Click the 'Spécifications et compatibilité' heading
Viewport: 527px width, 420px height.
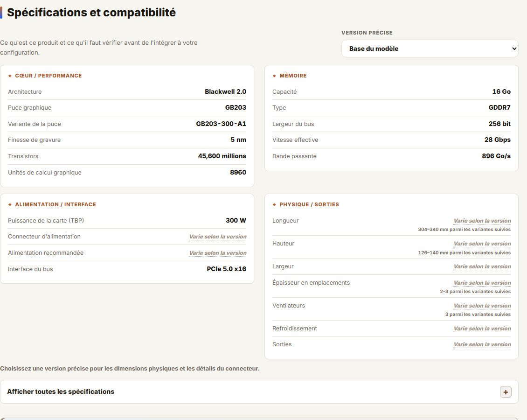click(x=91, y=13)
